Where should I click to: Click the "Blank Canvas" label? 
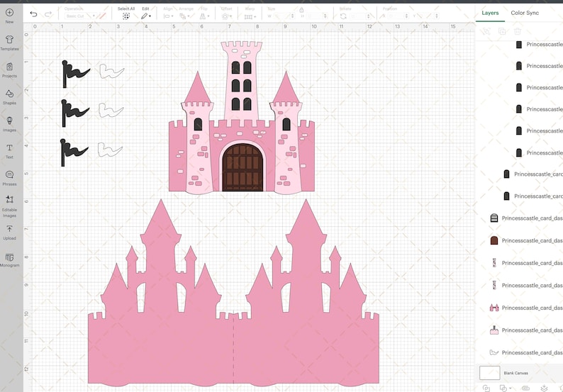point(515,373)
